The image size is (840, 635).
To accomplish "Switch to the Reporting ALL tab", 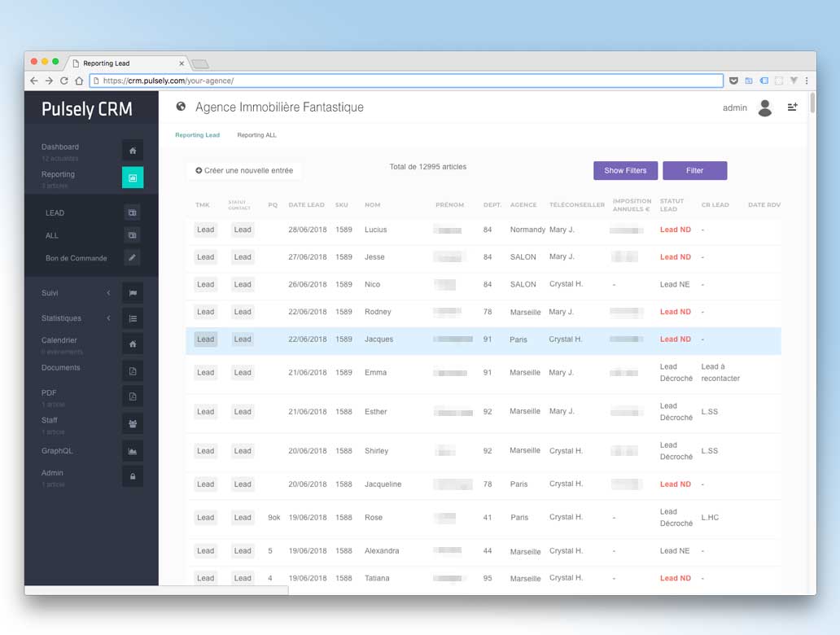I will (x=256, y=135).
